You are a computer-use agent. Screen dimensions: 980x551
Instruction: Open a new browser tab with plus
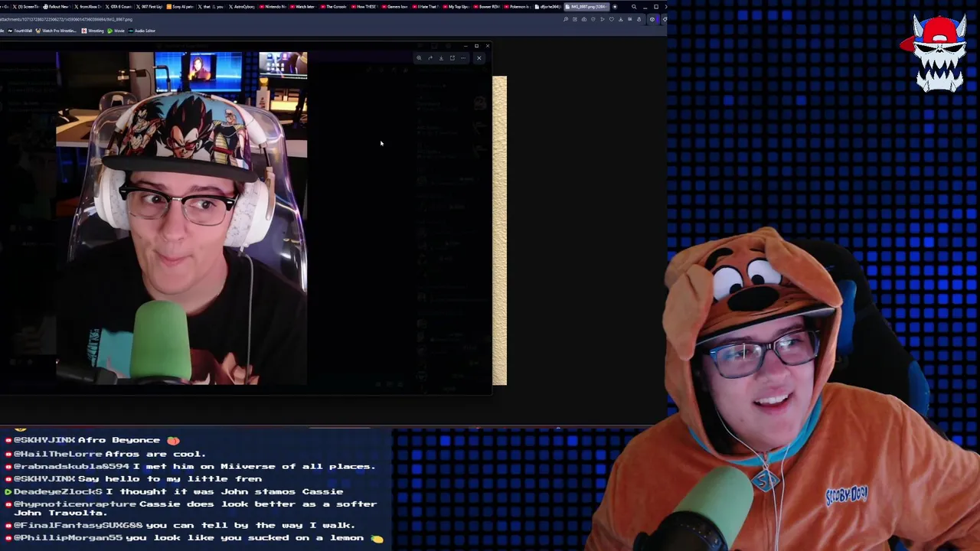click(615, 7)
